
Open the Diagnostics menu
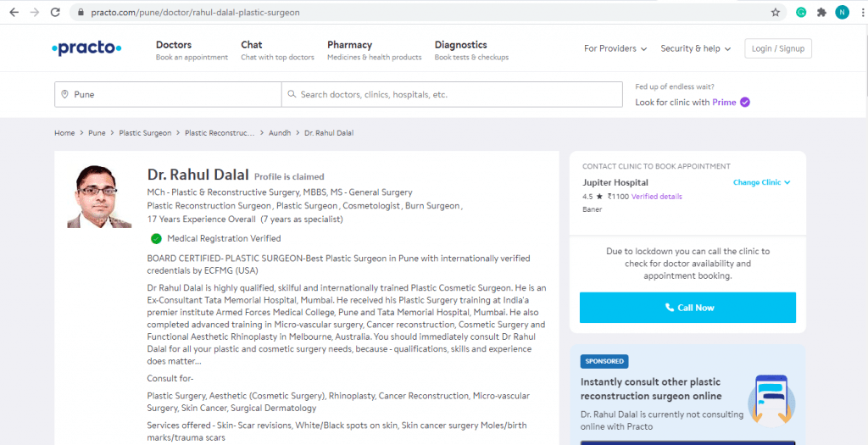tap(460, 45)
